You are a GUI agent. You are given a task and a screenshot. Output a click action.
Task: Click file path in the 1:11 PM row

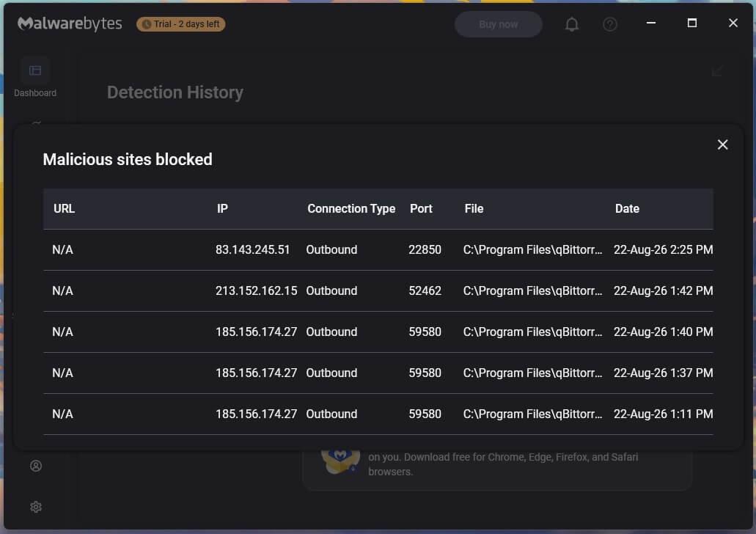pyautogui.click(x=533, y=414)
